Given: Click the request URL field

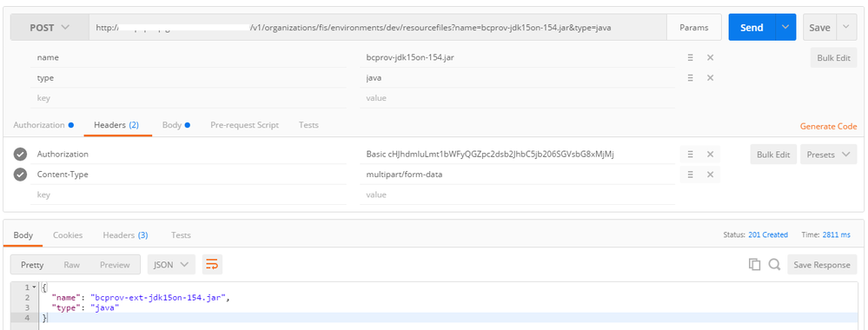Looking at the screenshot, I should coord(378,28).
